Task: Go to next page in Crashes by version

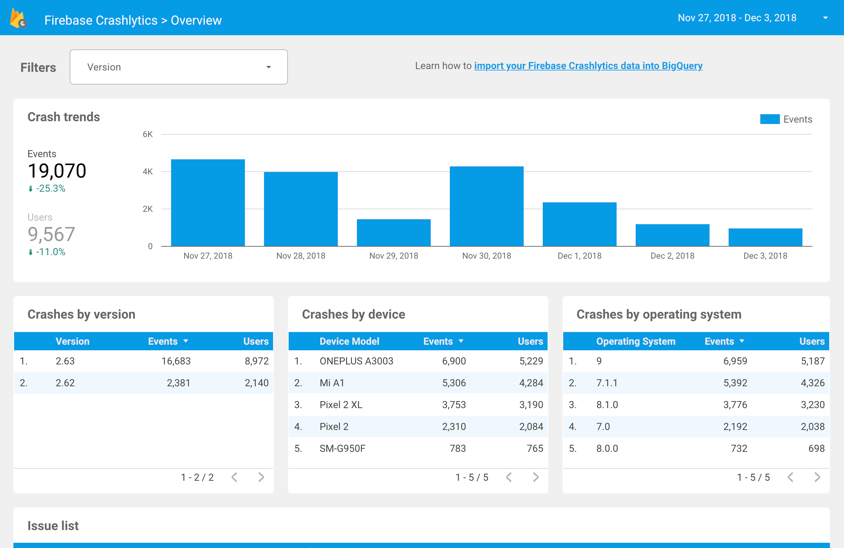Action: tap(261, 478)
